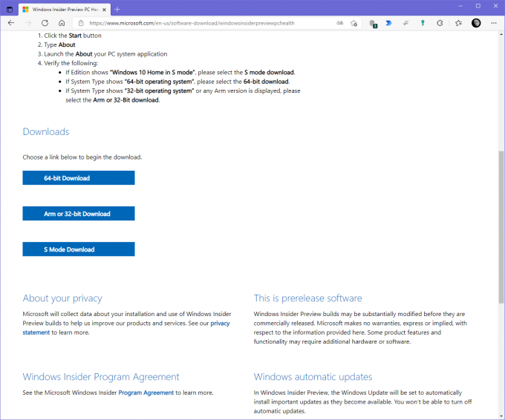Open the browser extensions menu

[440, 23]
